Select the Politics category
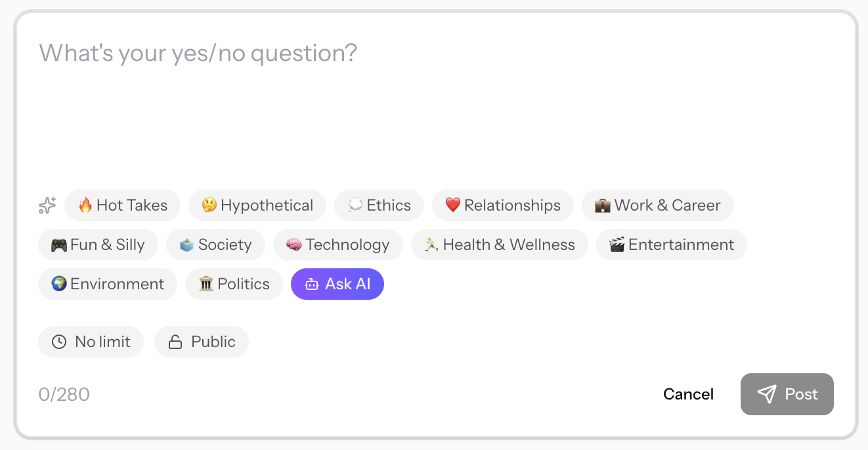The image size is (868, 450). 234,283
